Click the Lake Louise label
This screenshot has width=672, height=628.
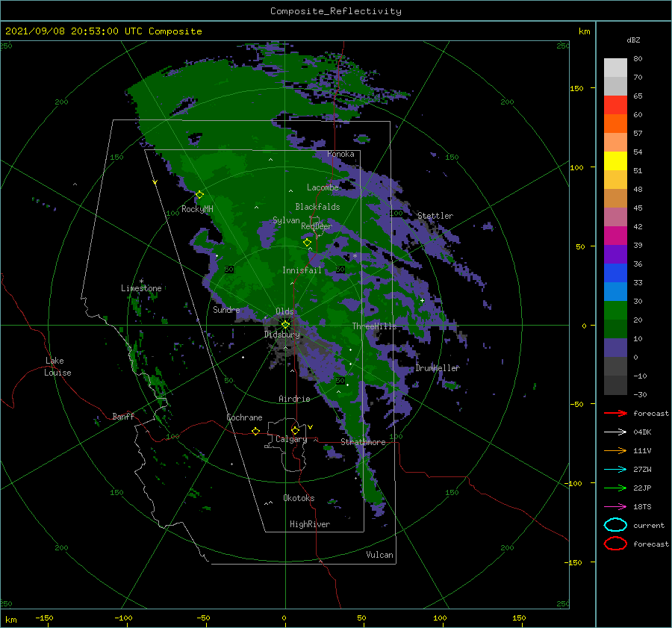[57, 367]
